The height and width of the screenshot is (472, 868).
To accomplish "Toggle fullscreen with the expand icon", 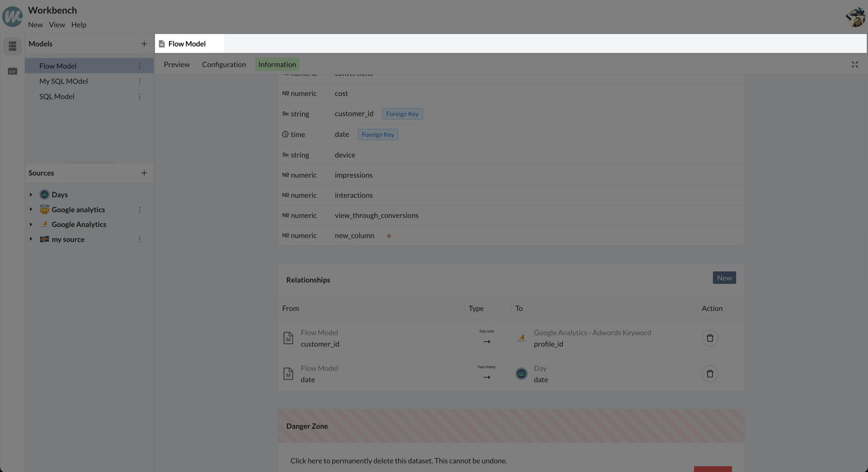I will point(855,65).
